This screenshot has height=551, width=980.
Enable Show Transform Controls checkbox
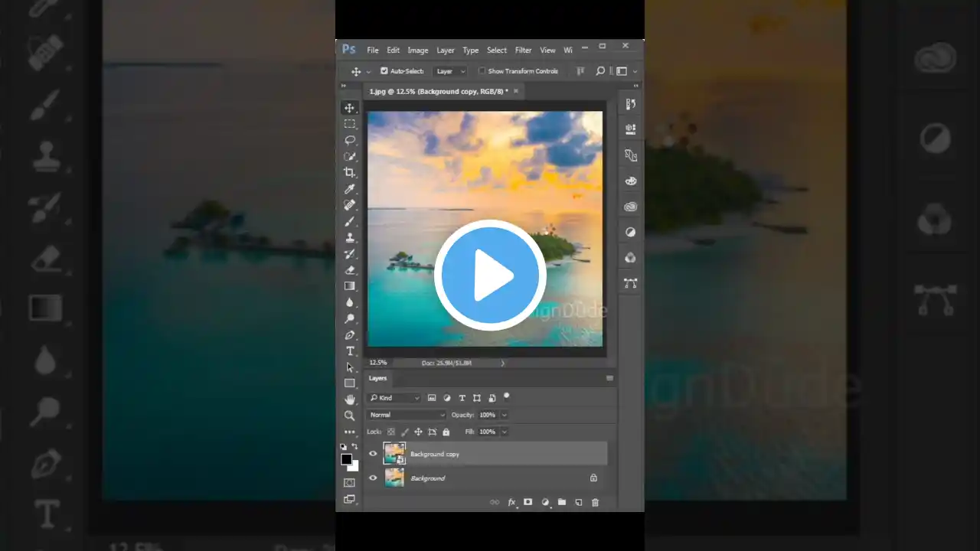482,71
